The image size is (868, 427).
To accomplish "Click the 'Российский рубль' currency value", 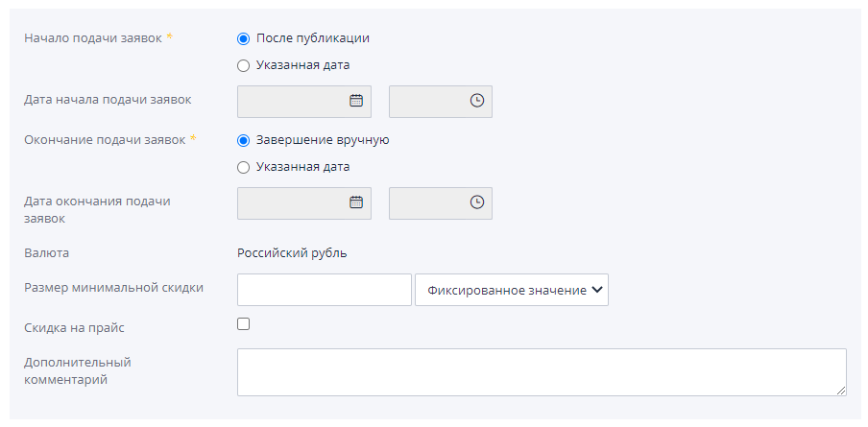I will tap(292, 253).
